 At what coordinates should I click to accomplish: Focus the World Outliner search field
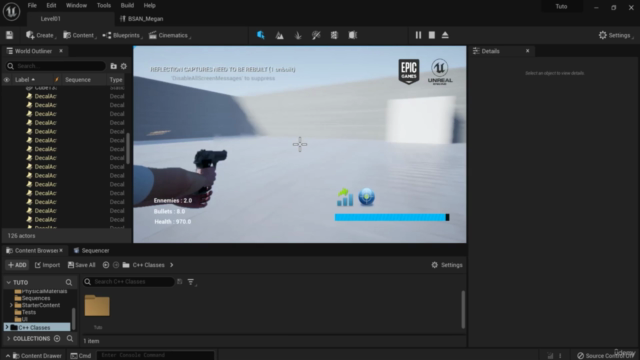tap(55, 66)
